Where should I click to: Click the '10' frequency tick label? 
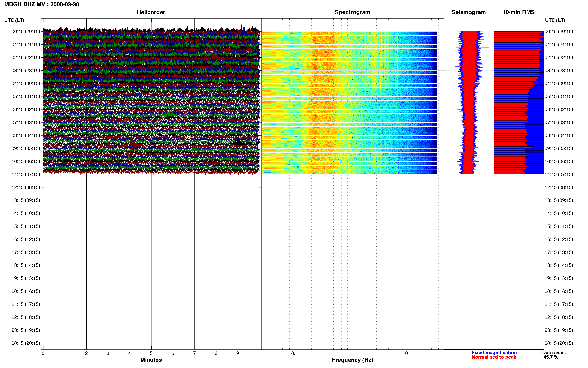tap(405, 353)
